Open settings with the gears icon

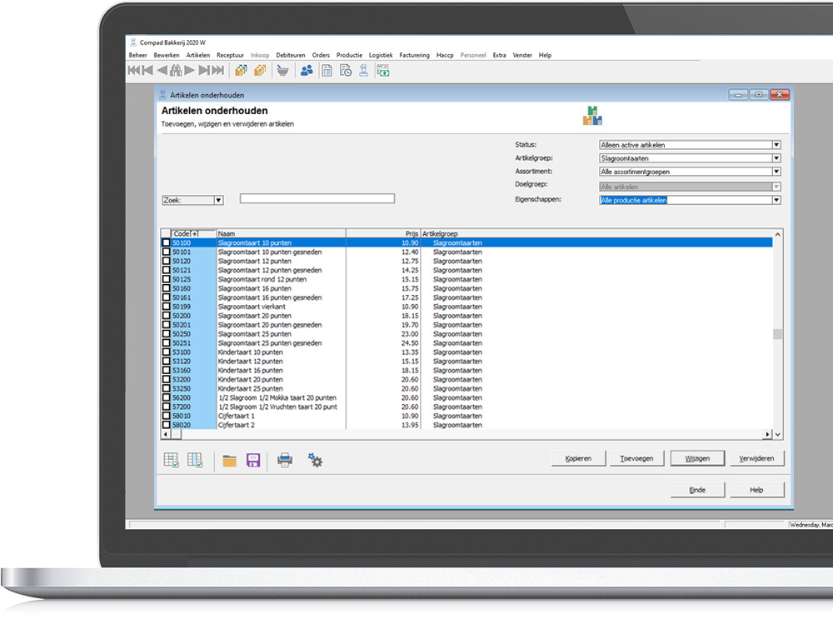pos(316,460)
